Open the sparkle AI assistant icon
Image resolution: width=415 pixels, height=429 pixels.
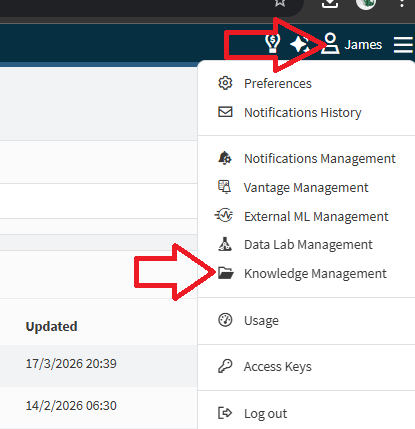[299, 44]
